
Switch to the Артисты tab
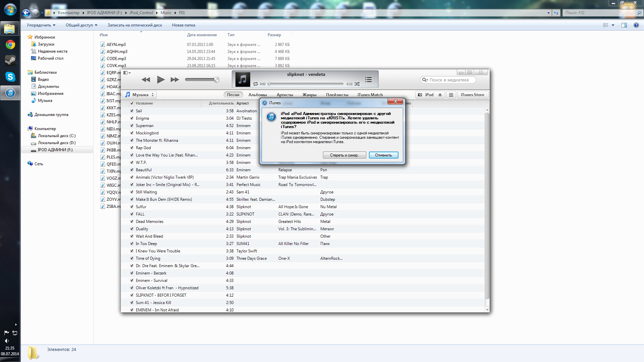[285, 95]
